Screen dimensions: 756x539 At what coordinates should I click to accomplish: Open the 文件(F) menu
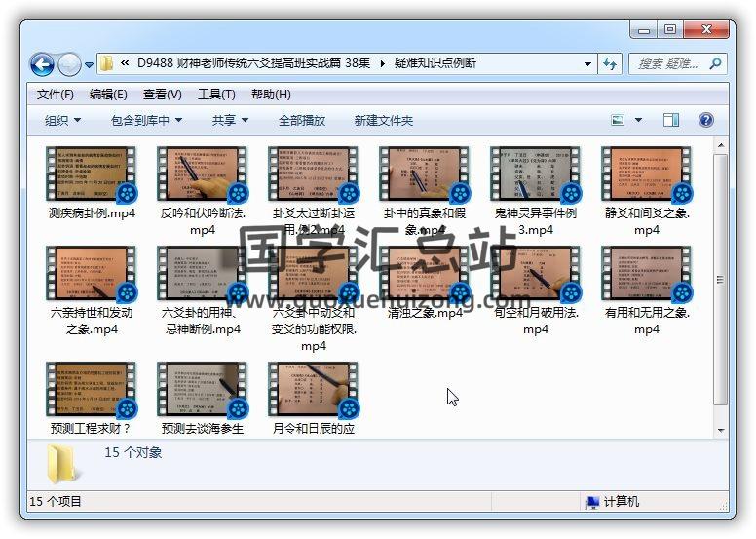click(55, 95)
